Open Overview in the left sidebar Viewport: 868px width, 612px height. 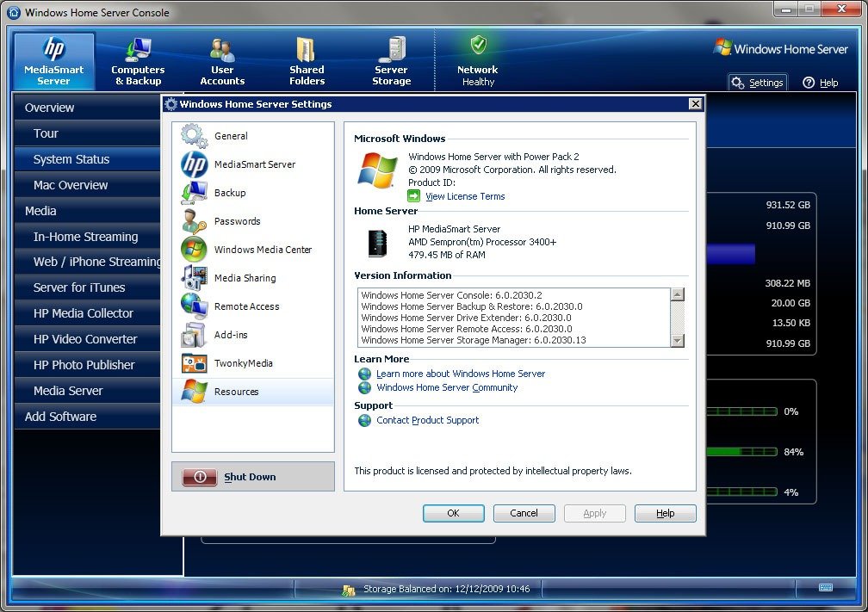87,108
